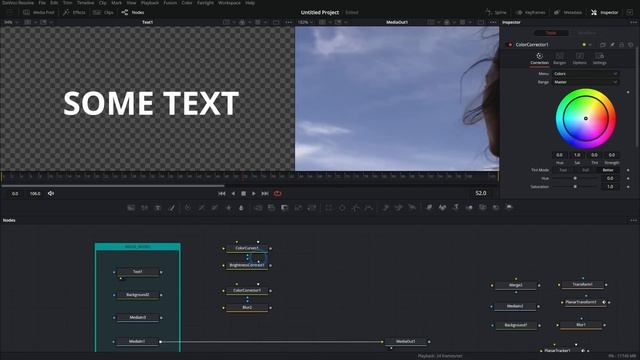Add a Hue Curves node from toolbar
This screenshot has width=640, height=360.
tap(215, 208)
